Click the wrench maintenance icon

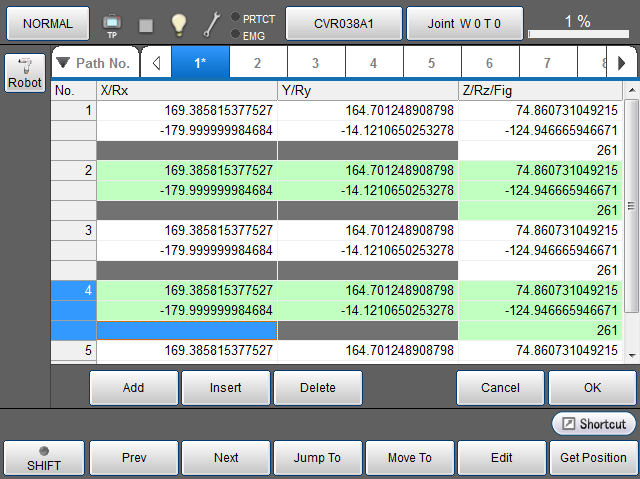211,23
